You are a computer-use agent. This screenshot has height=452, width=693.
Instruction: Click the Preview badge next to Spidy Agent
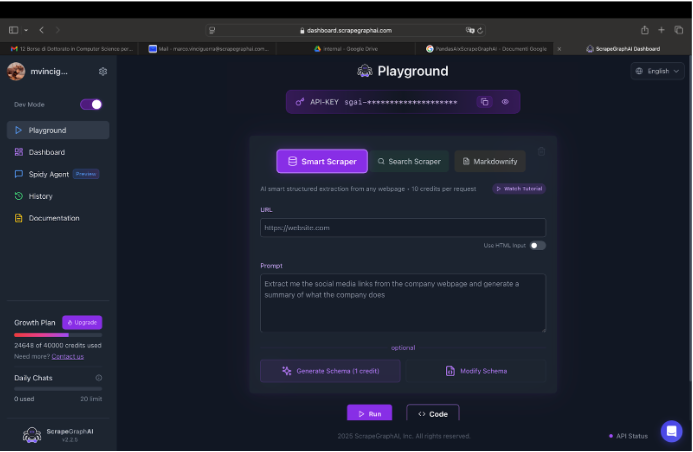pyautogui.click(x=86, y=174)
